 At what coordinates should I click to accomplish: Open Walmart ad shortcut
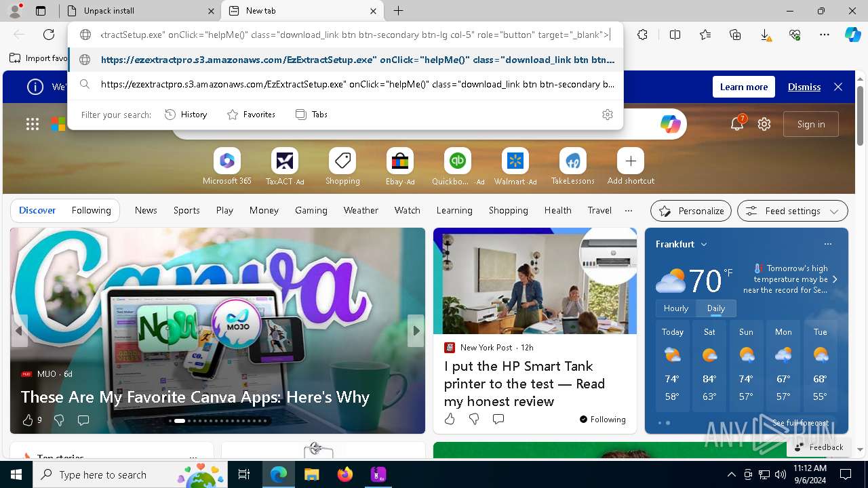point(515,167)
